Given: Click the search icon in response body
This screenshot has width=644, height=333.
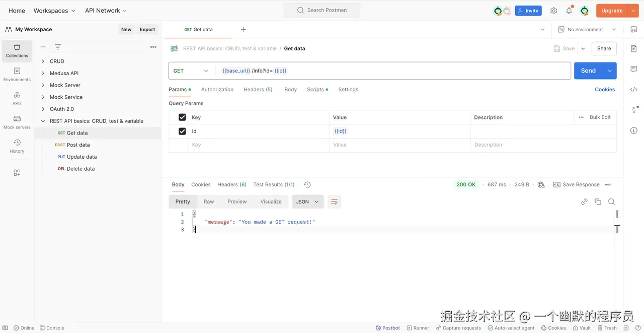Looking at the screenshot, I should [611, 202].
